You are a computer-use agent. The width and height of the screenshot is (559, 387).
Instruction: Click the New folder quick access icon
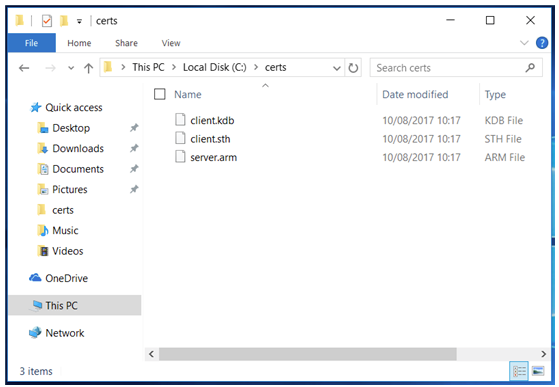click(x=64, y=21)
